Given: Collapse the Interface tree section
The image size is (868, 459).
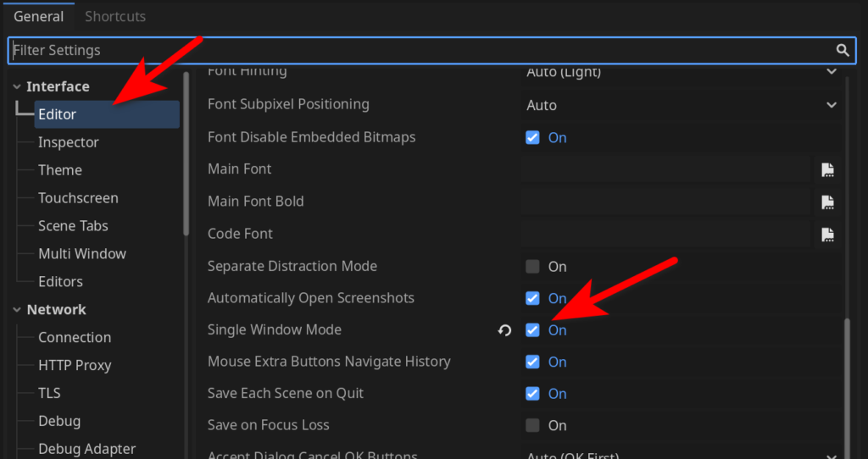Looking at the screenshot, I should coord(17,86).
